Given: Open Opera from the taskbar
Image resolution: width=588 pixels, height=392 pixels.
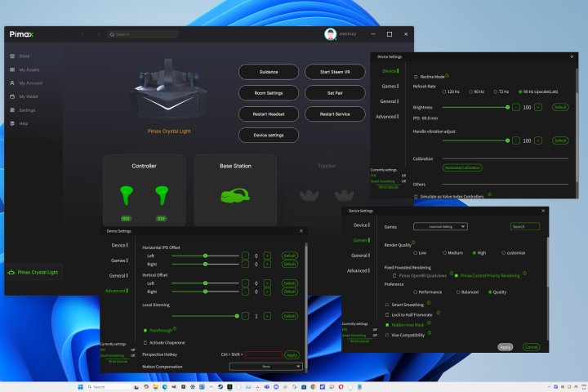Looking at the screenshot, I should coord(341,387).
